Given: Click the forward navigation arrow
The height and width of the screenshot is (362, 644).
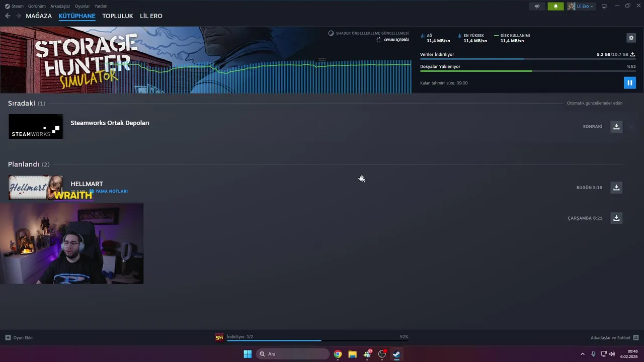Looking at the screenshot, I should pyautogui.click(x=18, y=16).
